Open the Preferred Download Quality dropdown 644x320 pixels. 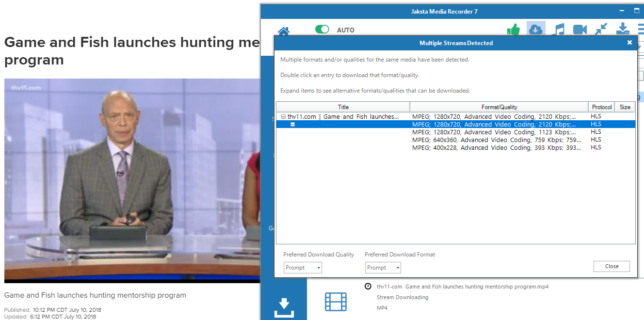303,268
